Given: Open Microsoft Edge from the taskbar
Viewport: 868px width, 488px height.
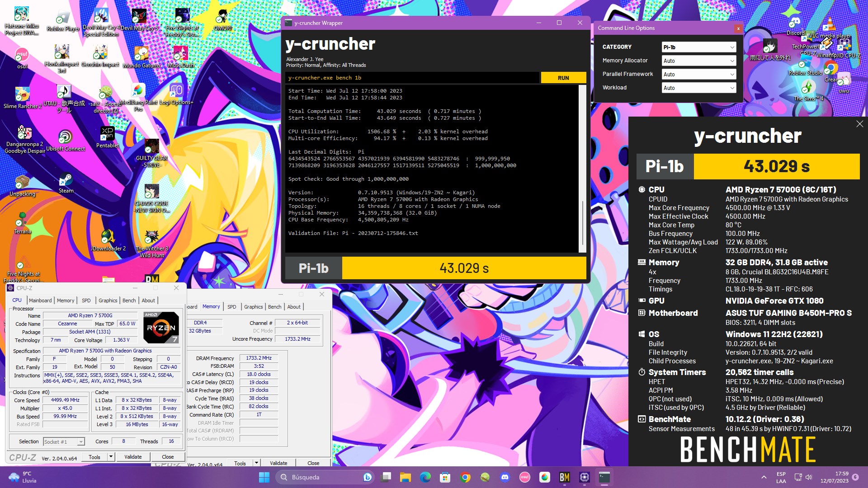Looking at the screenshot, I should click(x=425, y=477).
